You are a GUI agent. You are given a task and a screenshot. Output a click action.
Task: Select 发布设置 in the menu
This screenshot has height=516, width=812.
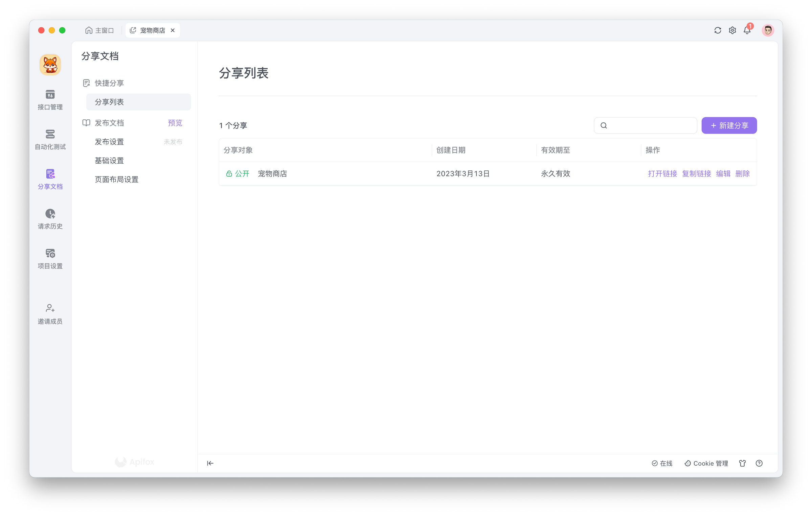click(x=109, y=142)
